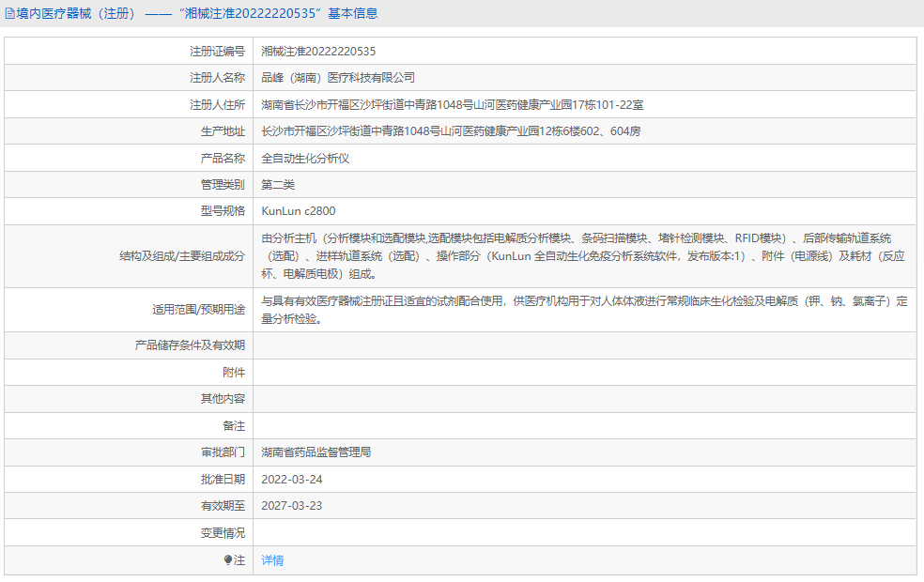Click the page header 基本信息 text
Screen dimensions: 924x582
(353, 12)
